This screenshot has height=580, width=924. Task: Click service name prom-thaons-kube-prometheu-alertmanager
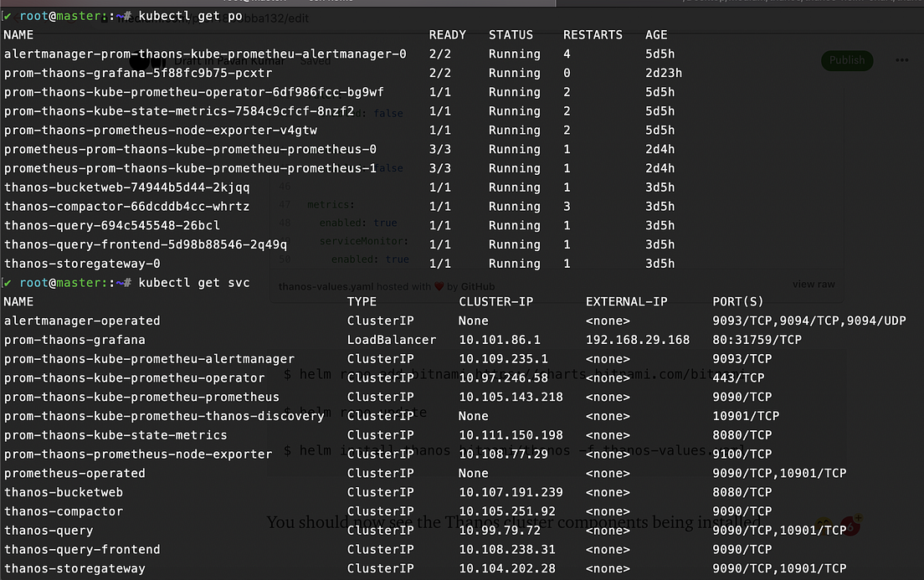point(149,359)
